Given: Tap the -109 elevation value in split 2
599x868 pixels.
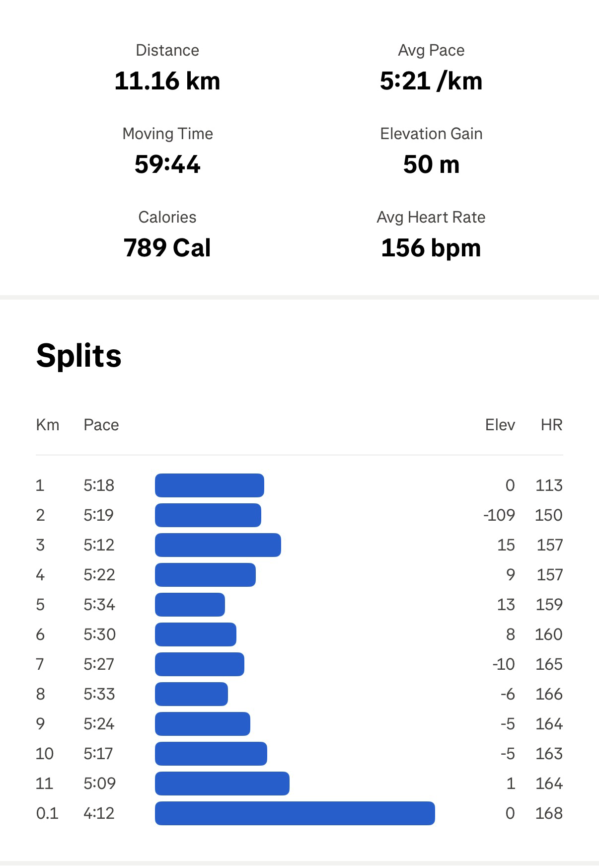Looking at the screenshot, I should tap(499, 515).
